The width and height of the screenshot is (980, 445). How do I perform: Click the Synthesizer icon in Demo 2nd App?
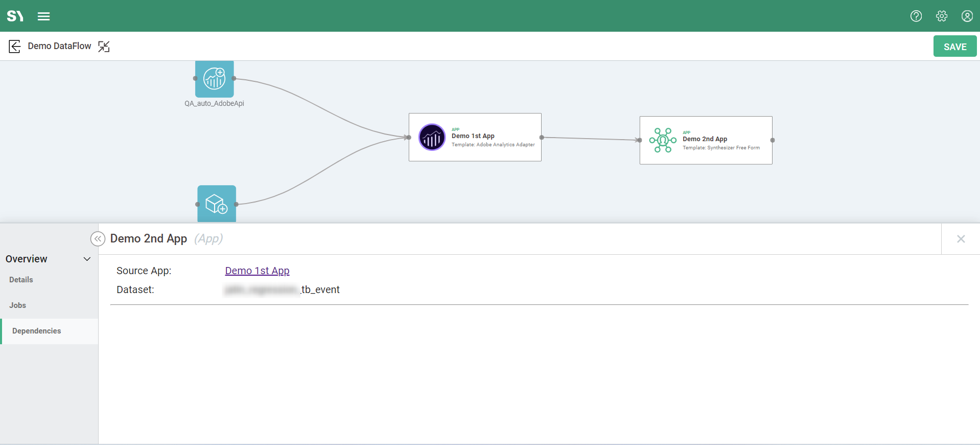[x=663, y=140]
